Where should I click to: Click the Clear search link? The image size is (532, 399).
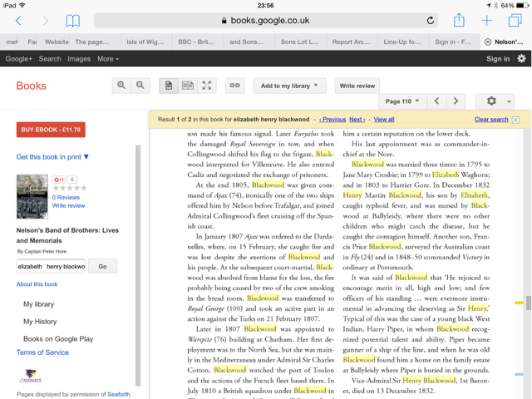coord(491,120)
